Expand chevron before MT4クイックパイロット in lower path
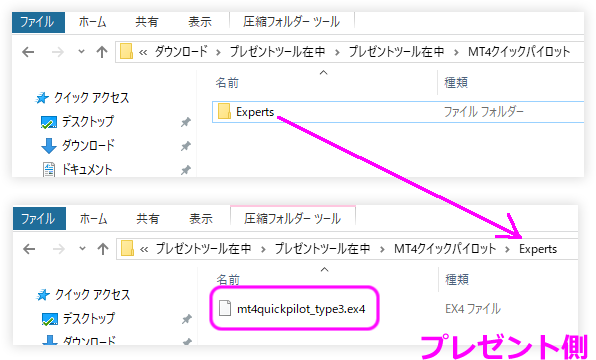The width and height of the screenshot is (596, 360). 382,250
